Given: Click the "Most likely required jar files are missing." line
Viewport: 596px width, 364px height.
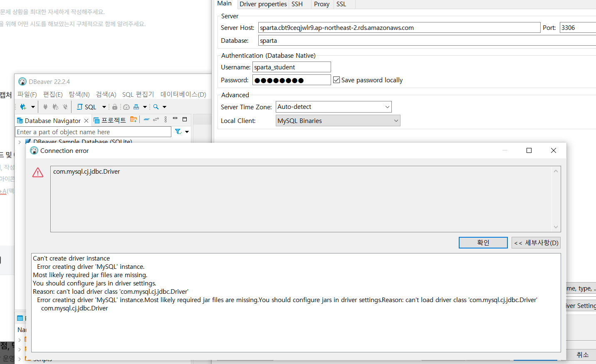Looking at the screenshot, I should pos(90,275).
